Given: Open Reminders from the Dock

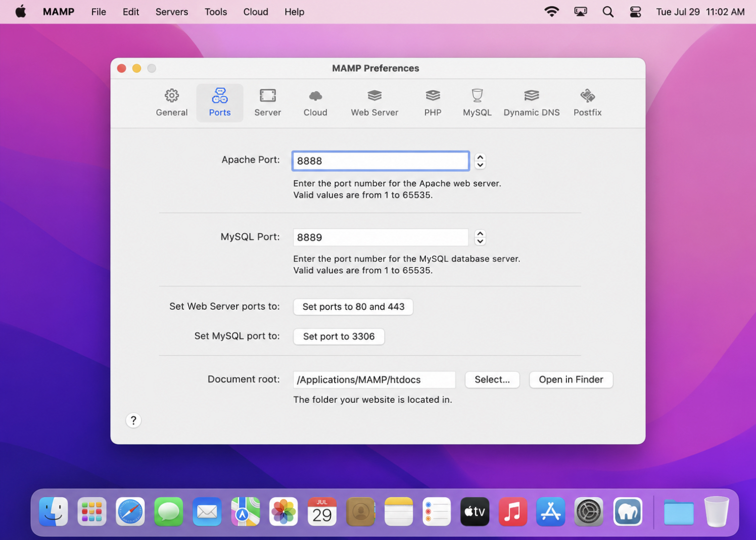Looking at the screenshot, I should pos(437,512).
